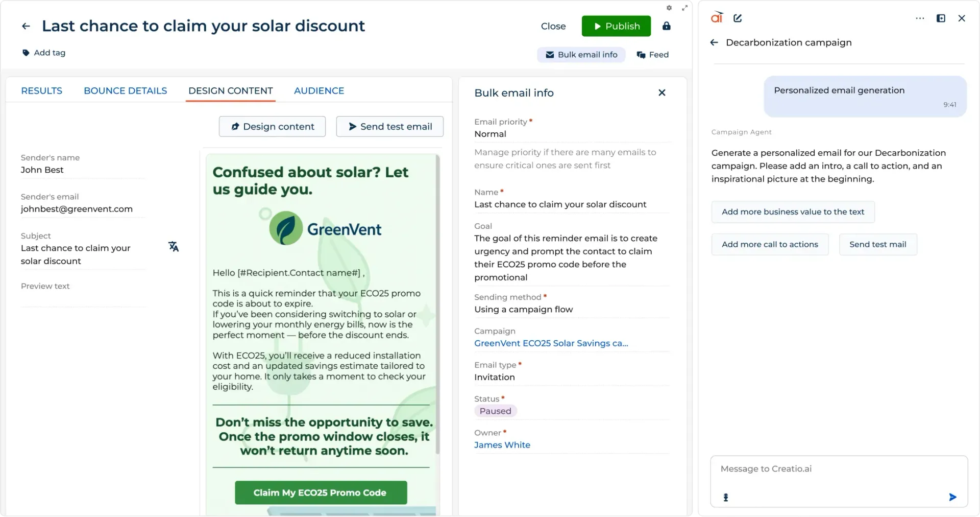Click the back arrow beside the email title
This screenshot has width=980, height=517.
coord(26,26)
